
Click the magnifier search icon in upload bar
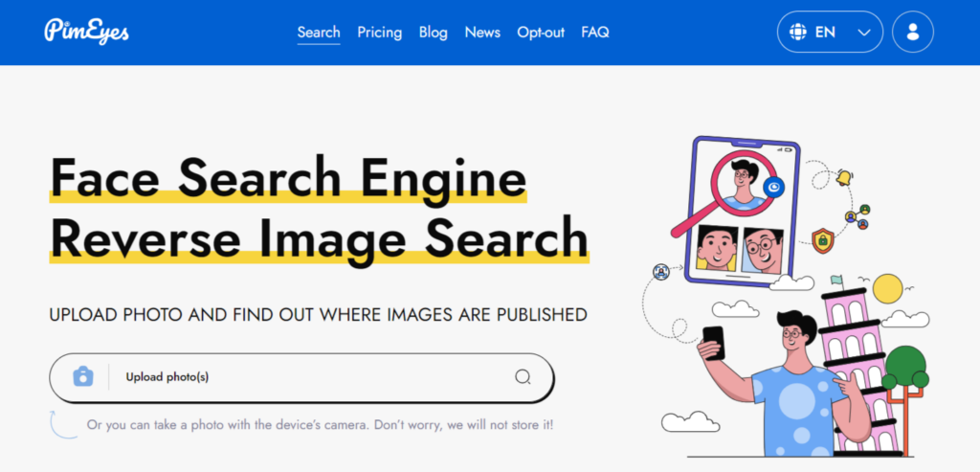(523, 377)
